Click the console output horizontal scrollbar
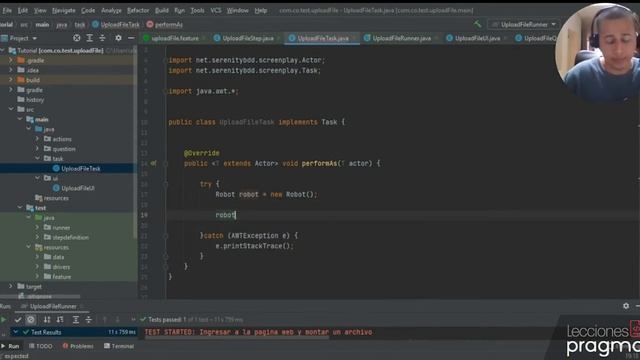 point(237,338)
